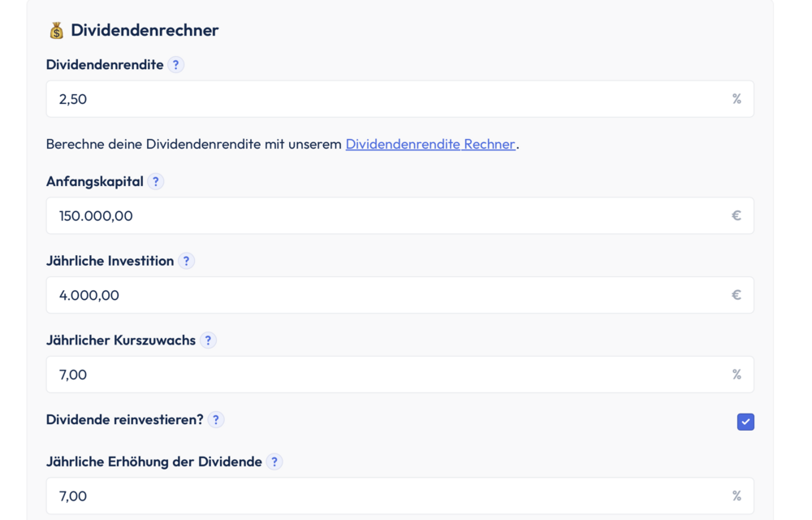Open the Jährliche Erhöhung der Dividende help icon

pos(274,461)
